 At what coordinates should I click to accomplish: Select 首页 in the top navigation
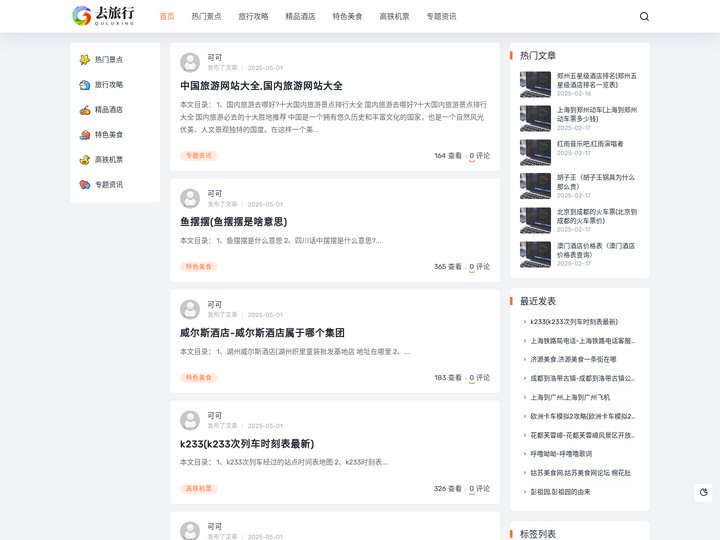[x=167, y=17]
